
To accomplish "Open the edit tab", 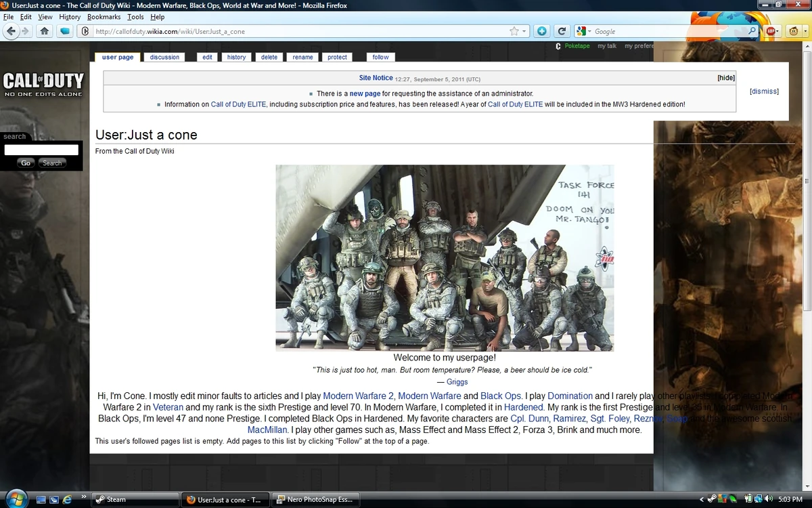I will click(x=207, y=57).
